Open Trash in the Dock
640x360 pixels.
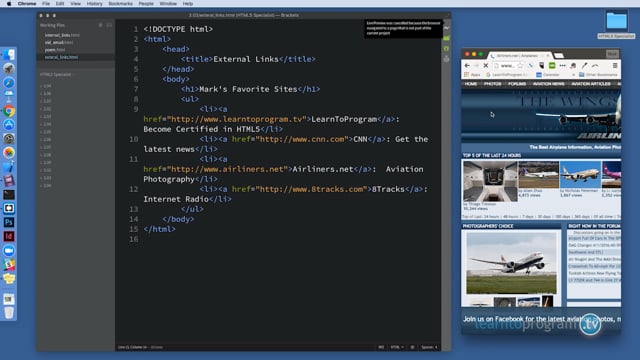9,313
